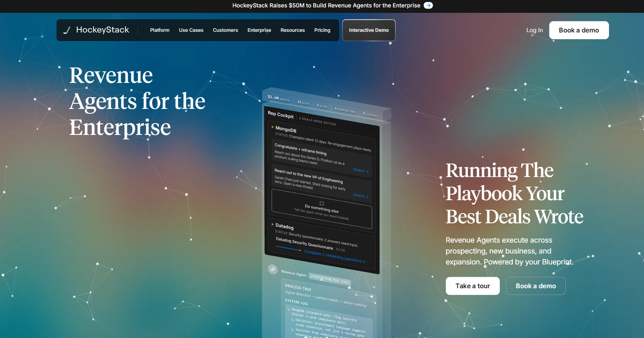644x338 pixels.
Task: Click the PROCESS TREE label
Action: 298,288
